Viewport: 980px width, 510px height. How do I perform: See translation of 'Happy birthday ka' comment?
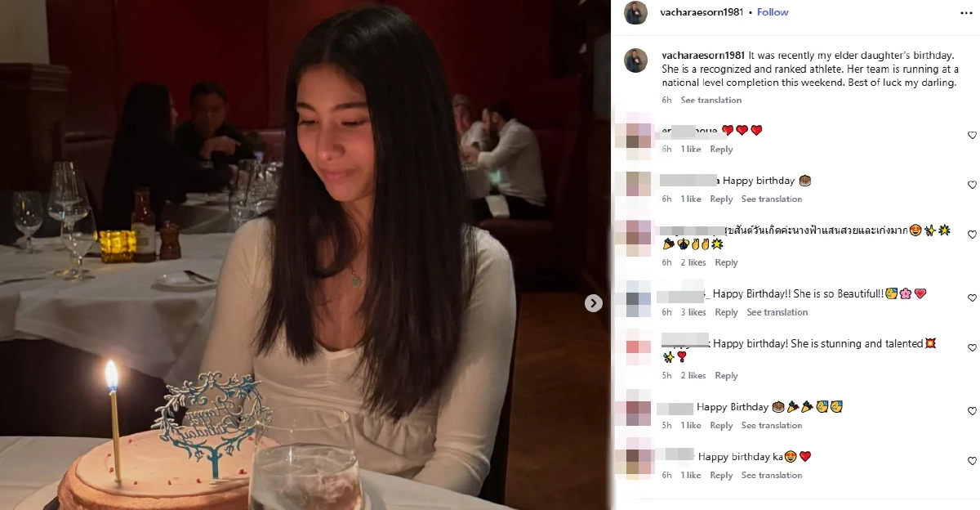pyautogui.click(x=772, y=476)
